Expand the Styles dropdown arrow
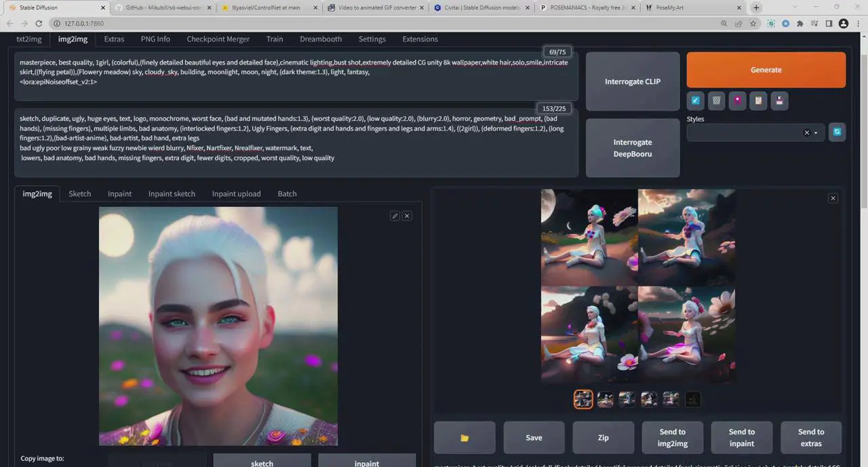Viewport: 868px width, 467px height. click(816, 133)
